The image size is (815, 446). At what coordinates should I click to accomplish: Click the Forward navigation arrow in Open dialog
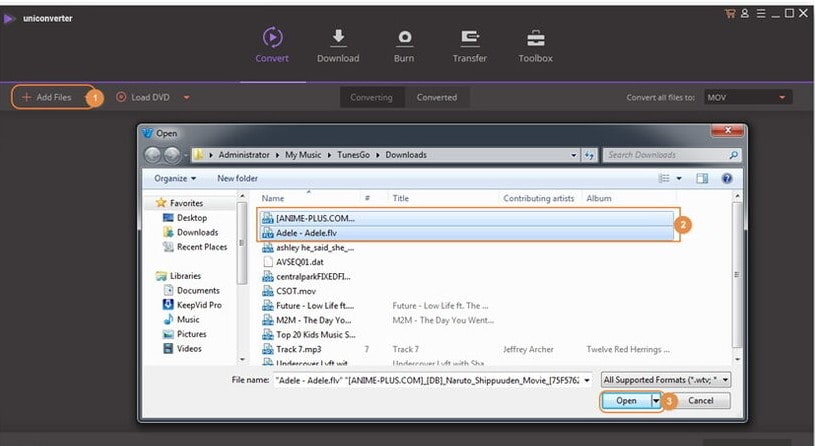pos(172,155)
